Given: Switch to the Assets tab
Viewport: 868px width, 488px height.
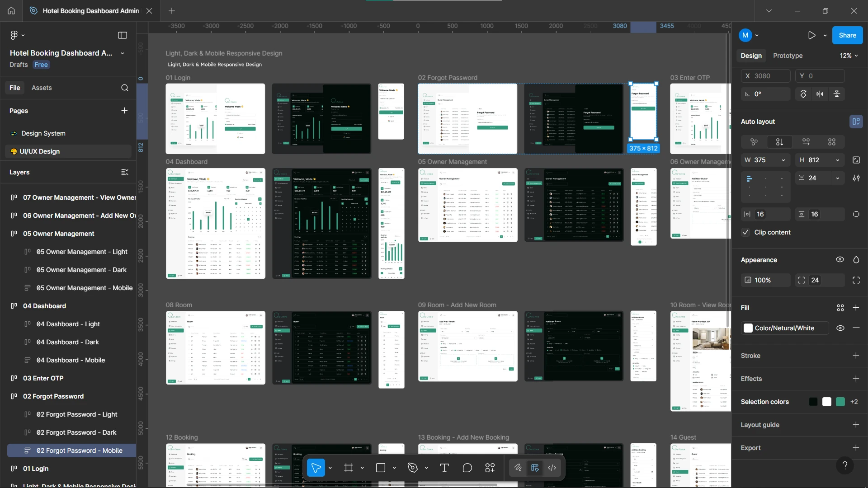Looking at the screenshot, I should tap(42, 88).
